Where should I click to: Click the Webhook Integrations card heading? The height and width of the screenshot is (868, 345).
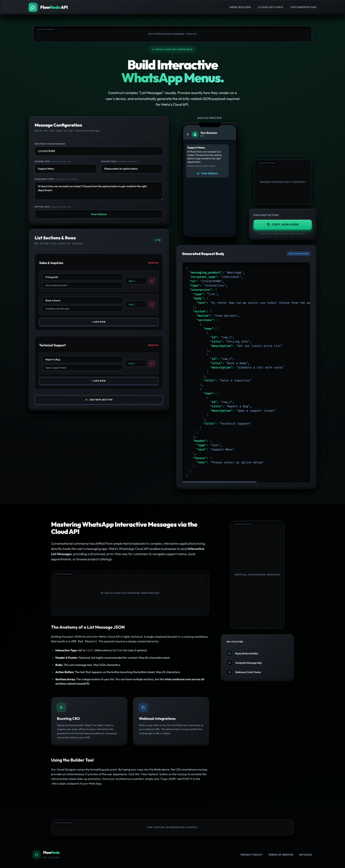157,718
